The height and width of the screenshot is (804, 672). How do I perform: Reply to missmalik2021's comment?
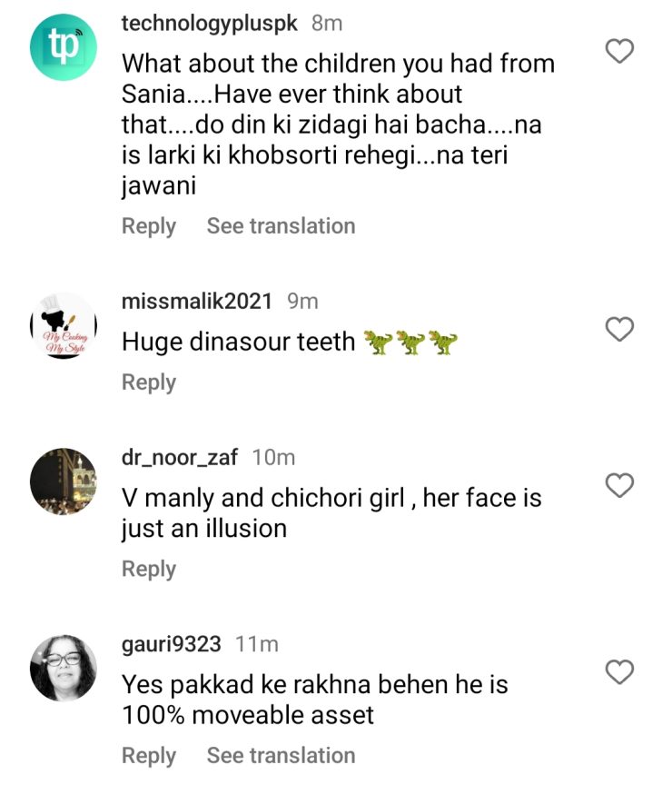(149, 382)
